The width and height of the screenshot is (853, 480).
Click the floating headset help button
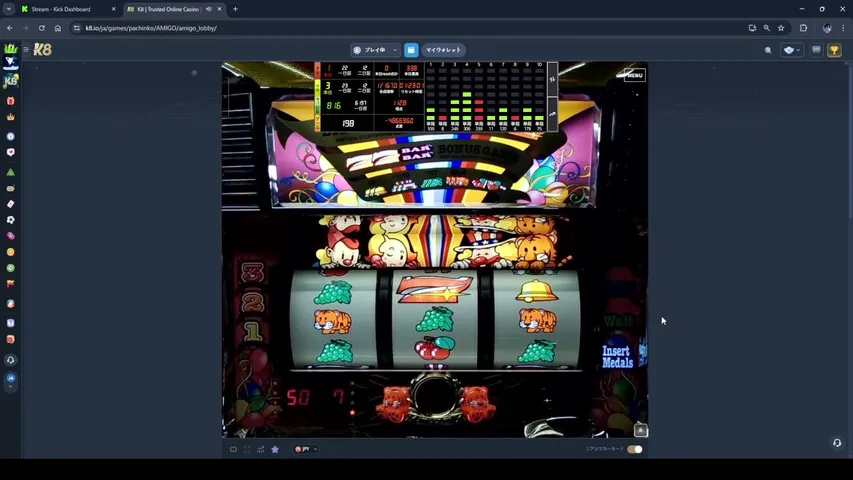837,442
